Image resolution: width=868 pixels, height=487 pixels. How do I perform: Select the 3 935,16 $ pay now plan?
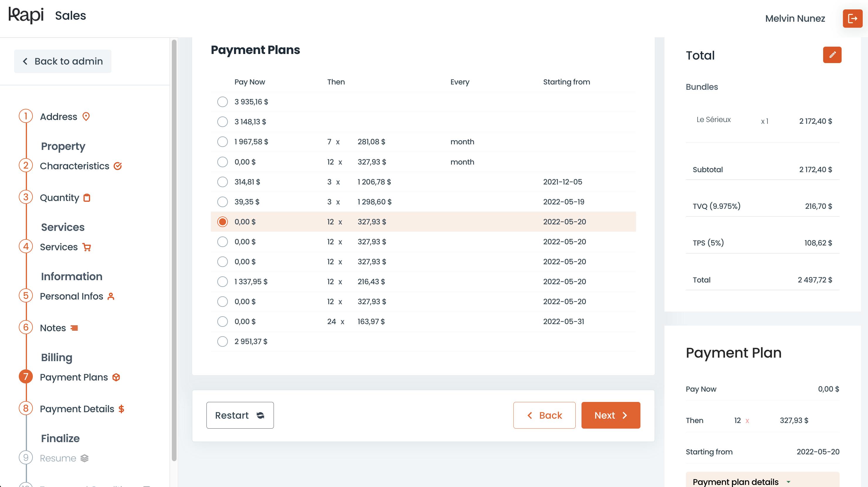click(222, 102)
